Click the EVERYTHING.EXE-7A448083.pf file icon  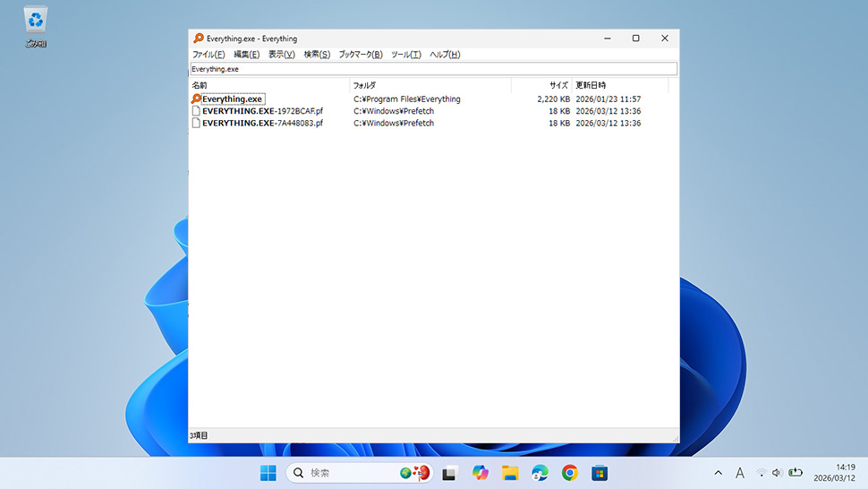(x=197, y=124)
